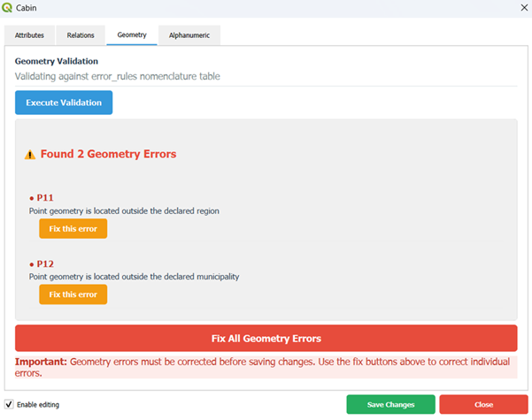Click the green Save Changes button
The width and height of the screenshot is (532, 420).
point(390,404)
